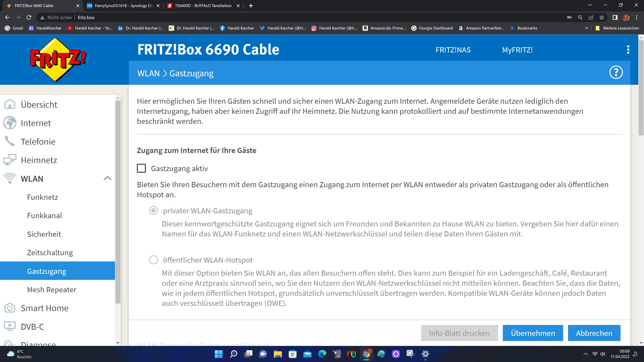The height and width of the screenshot is (362, 644).
Task: Click the Abbrechen button
Action: click(594, 333)
